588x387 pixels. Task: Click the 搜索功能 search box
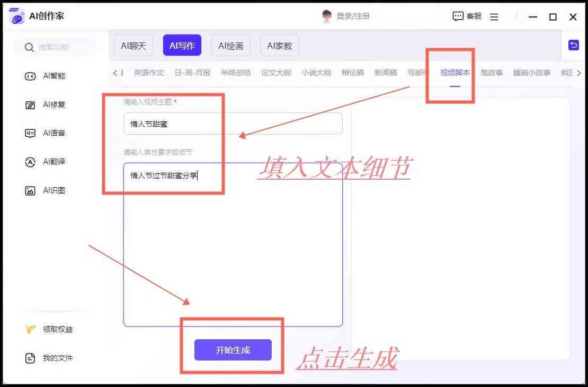[56, 47]
